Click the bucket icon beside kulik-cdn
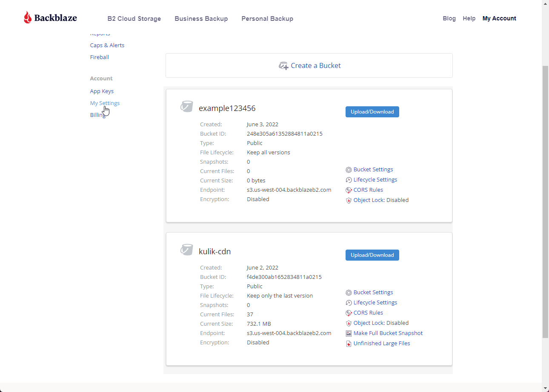549x392 pixels. 186,250
